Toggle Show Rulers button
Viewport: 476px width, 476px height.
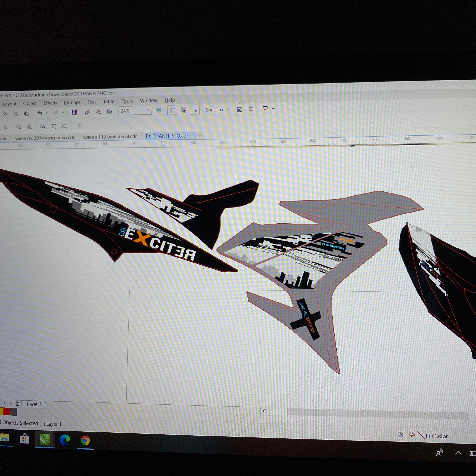(x=172, y=110)
